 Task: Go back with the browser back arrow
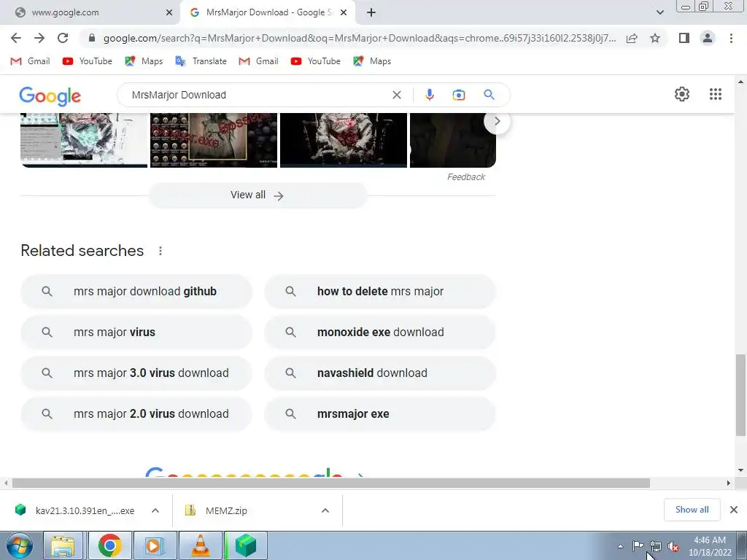click(x=16, y=38)
